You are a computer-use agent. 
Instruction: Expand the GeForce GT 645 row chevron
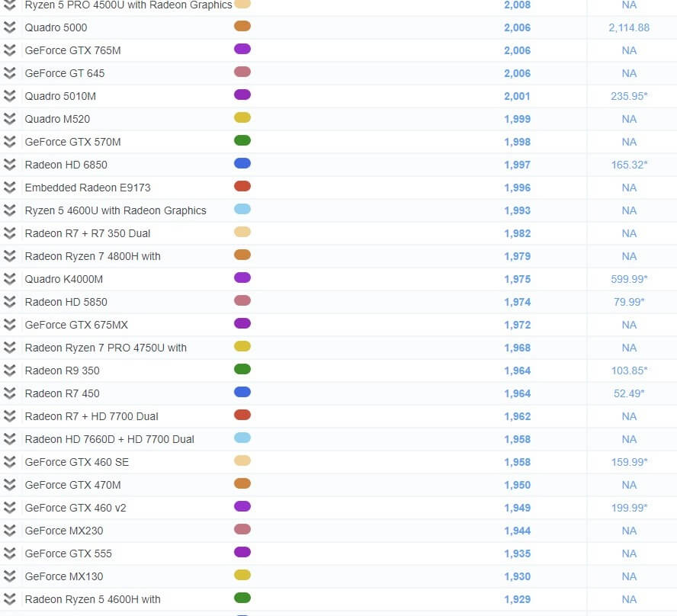click(x=9, y=73)
